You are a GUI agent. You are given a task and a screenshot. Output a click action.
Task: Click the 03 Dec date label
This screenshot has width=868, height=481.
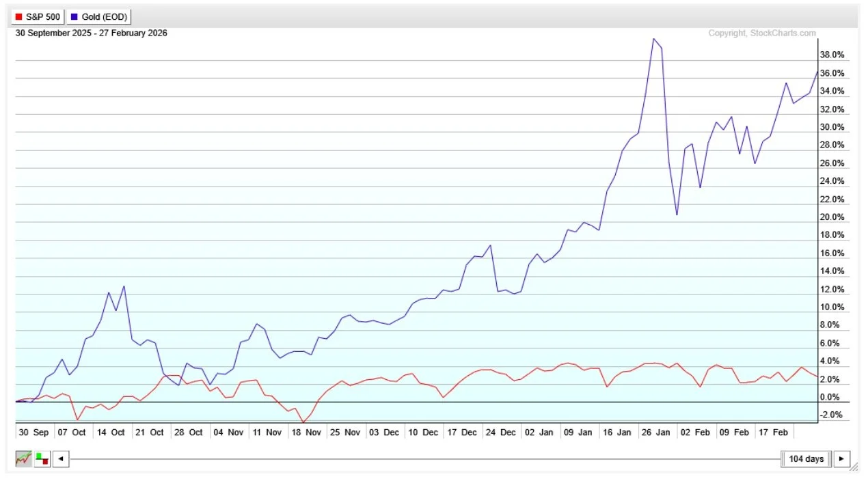point(383,432)
